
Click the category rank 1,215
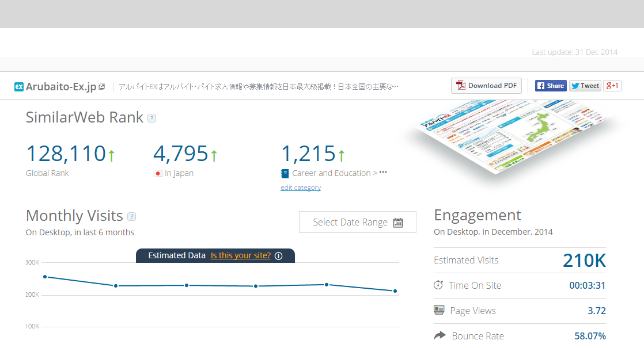pos(308,154)
